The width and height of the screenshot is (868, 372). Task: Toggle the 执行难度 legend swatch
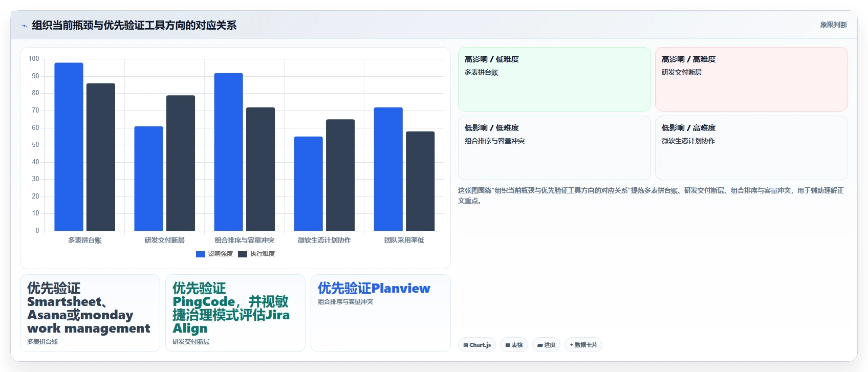pyautogui.click(x=243, y=254)
